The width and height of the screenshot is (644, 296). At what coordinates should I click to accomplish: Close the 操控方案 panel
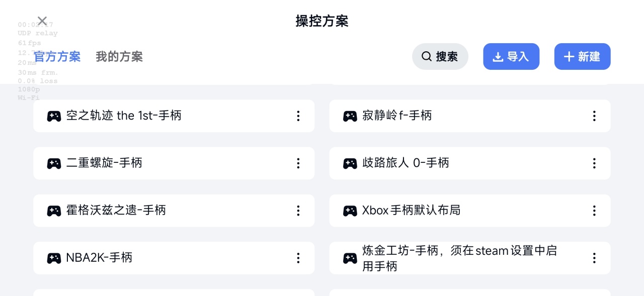click(42, 21)
